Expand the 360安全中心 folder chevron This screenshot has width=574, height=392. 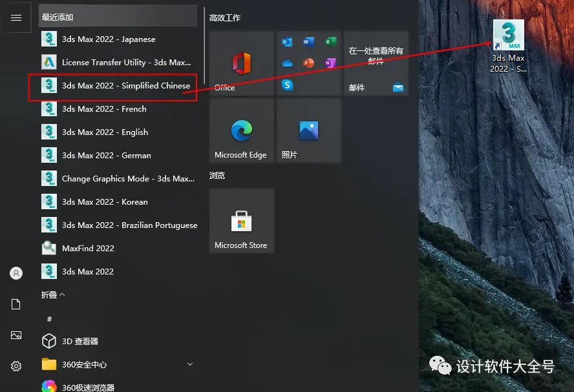tap(190, 364)
